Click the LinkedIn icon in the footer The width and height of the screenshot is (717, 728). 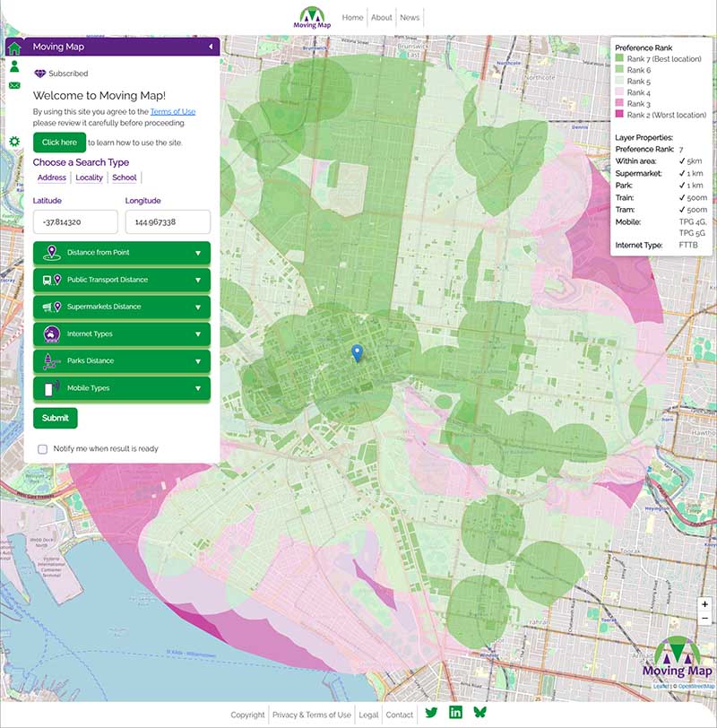pyautogui.click(x=455, y=711)
